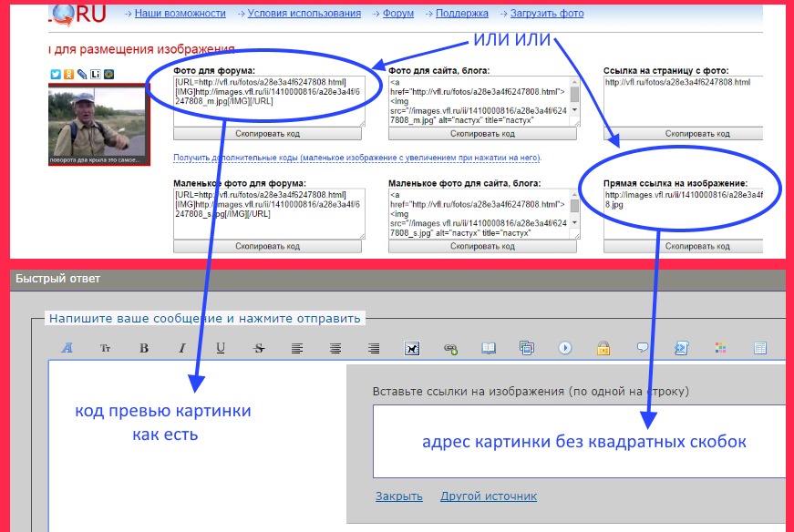Open Наши возможности menu link
This screenshot has width=794, height=532.
pos(180,14)
